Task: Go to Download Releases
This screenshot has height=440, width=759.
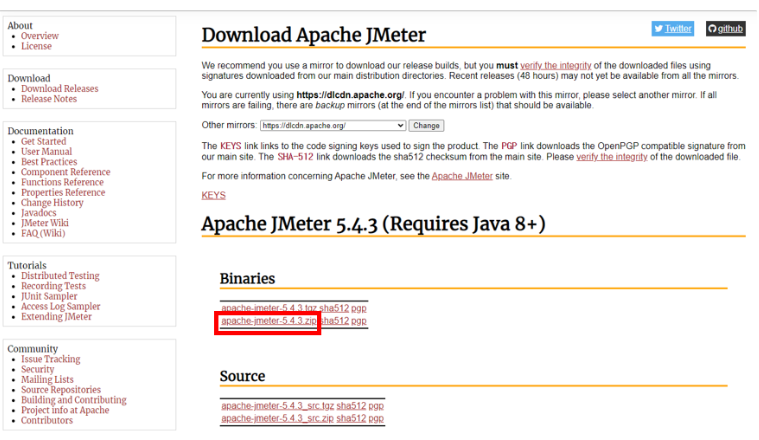Action: (60, 89)
